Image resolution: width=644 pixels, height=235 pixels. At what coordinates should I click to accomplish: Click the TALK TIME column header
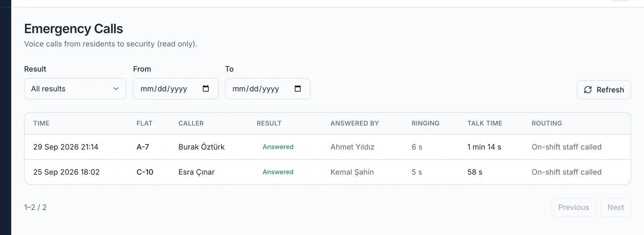pos(485,123)
